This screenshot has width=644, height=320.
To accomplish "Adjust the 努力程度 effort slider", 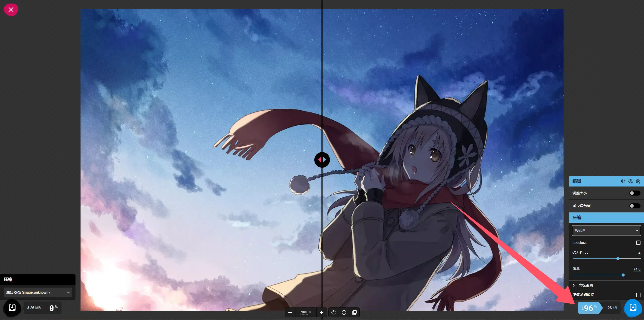I will tap(607, 258).
